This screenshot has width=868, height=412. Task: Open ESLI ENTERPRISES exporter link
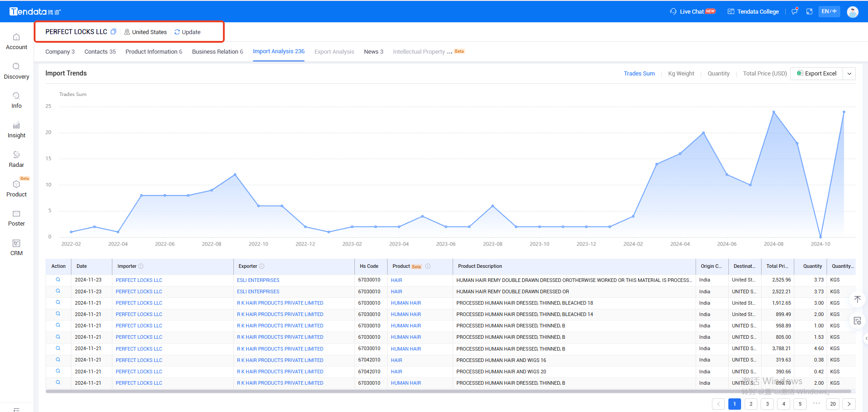coord(258,280)
